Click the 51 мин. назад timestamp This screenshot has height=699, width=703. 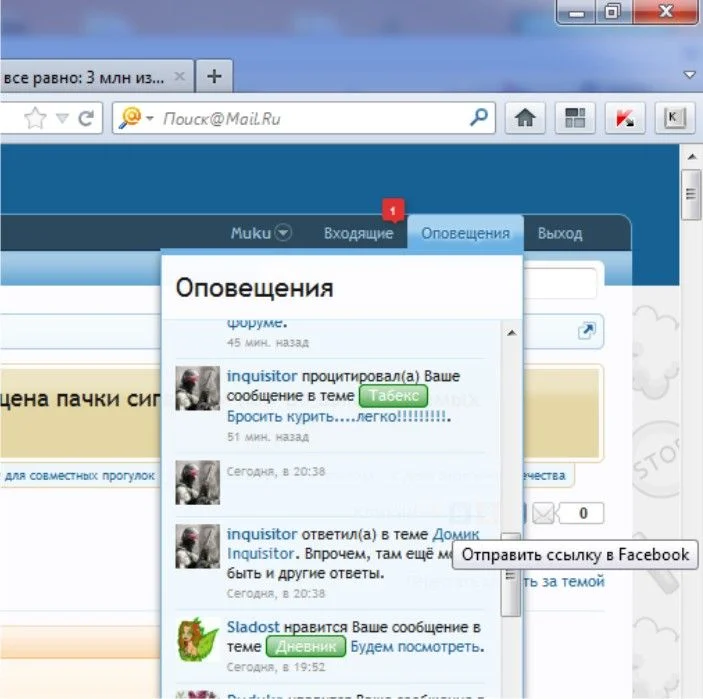point(268,436)
